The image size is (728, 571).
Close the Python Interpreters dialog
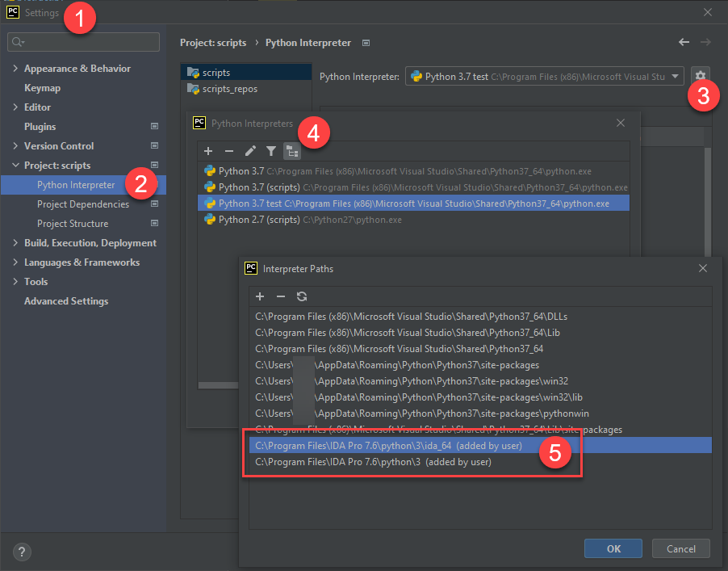click(621, 123)
